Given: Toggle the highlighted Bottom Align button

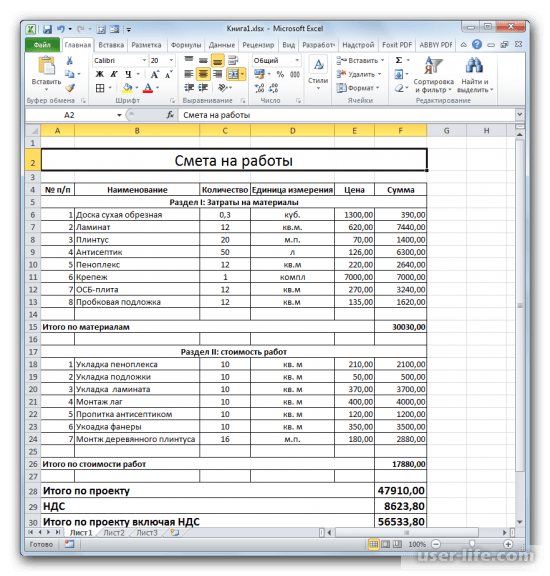Looking at the screenshot, I should coord(218,60).
